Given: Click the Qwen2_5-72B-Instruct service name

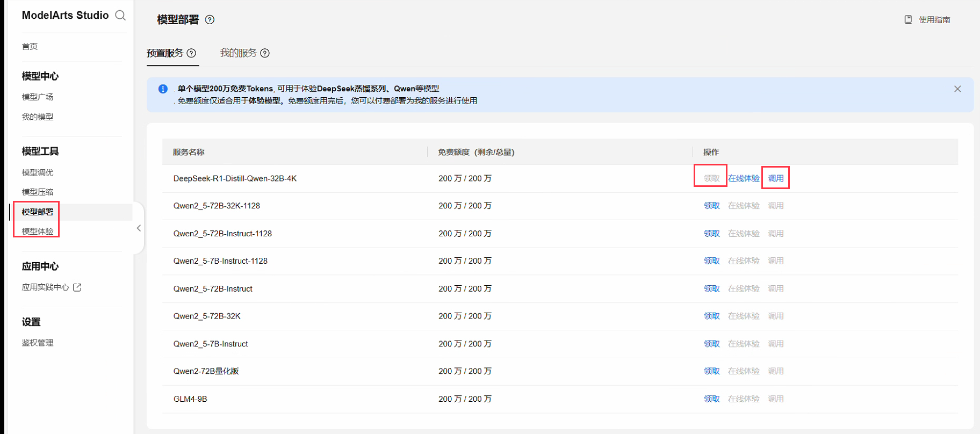Looking at the screenshot, I should click(x=213, y=289).
